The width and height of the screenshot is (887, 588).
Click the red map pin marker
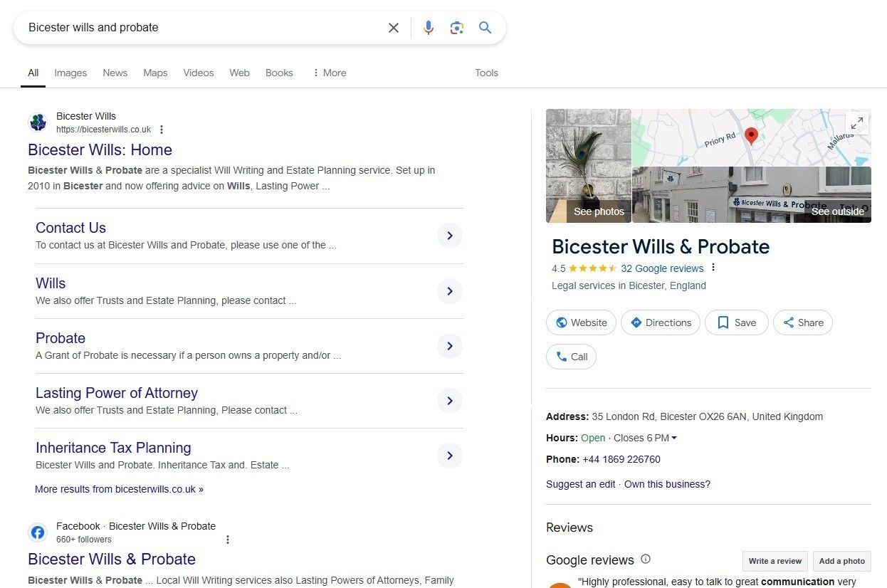[750, 136]
